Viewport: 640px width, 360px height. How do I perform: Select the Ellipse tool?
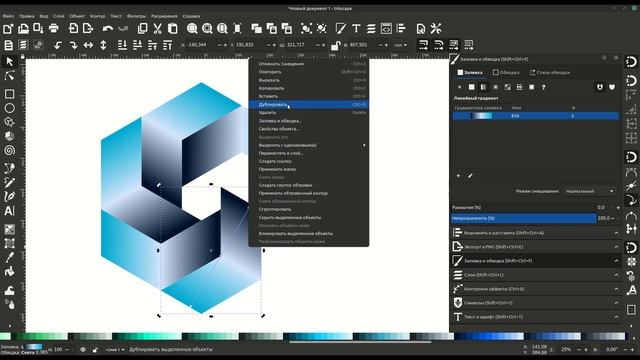tap(9, 108)
